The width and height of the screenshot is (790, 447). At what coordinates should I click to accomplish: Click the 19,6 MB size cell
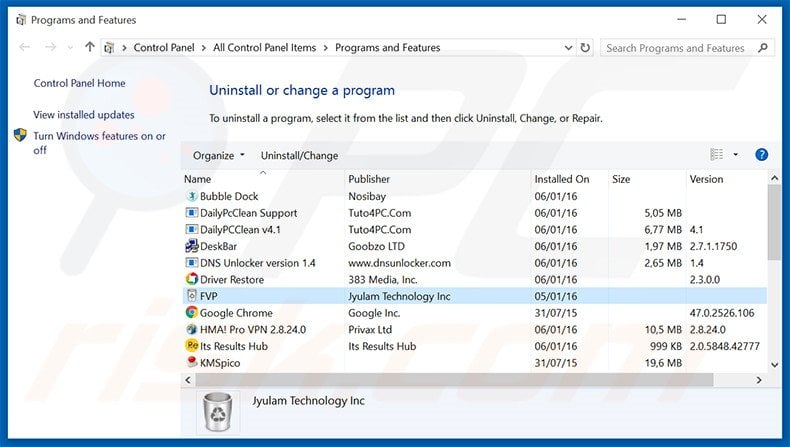pyautogui.click(x=663, y=363)
